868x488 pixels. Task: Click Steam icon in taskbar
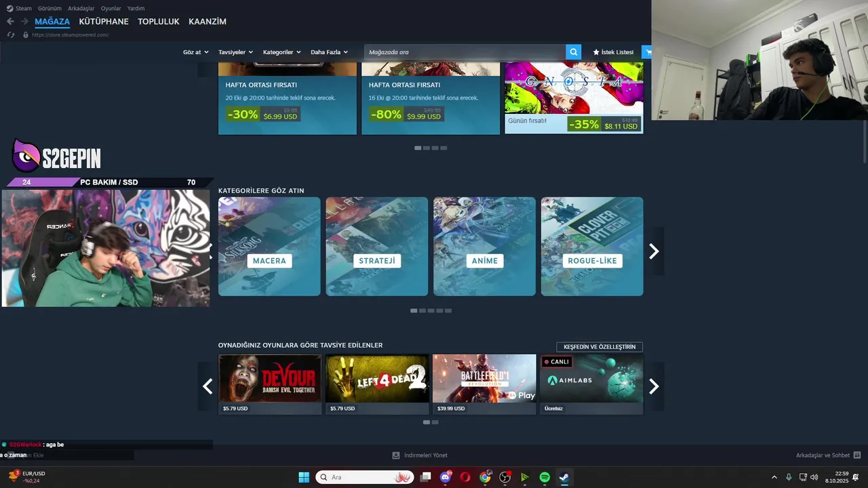pos(564,477)
